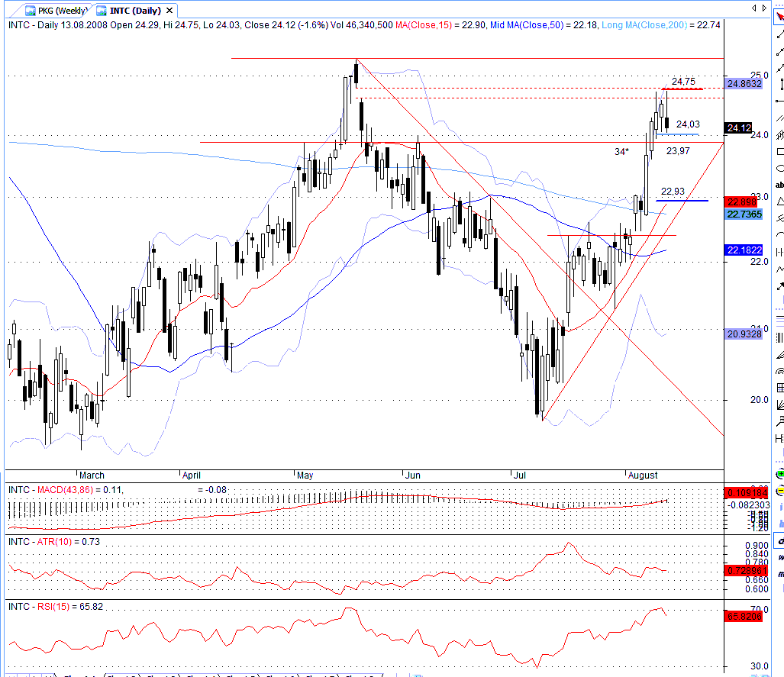The width and height of the screenshot is (784, 677).
Task: Toggle the daily 'd' interval button
Action: coord(780,541)
